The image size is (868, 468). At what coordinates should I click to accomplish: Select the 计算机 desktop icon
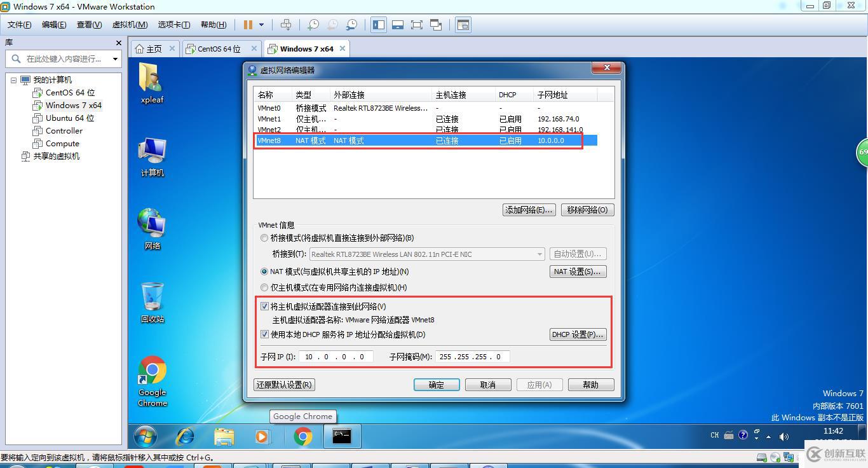[x=153, y=157]
